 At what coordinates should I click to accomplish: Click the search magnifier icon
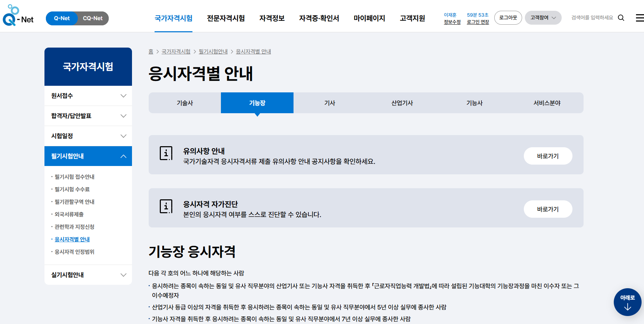pos(621,18)
